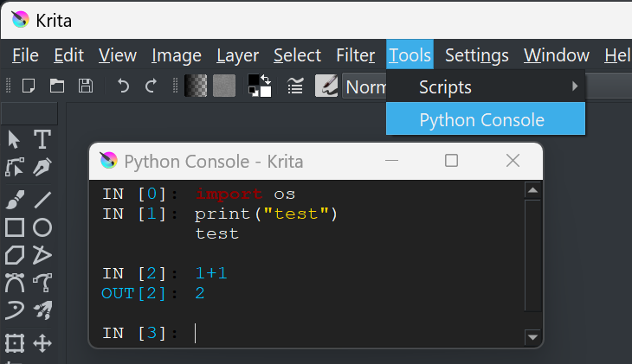Create a new document from toolbar
Viewport: 632px width, 364px height.
[x=29, y=86]
